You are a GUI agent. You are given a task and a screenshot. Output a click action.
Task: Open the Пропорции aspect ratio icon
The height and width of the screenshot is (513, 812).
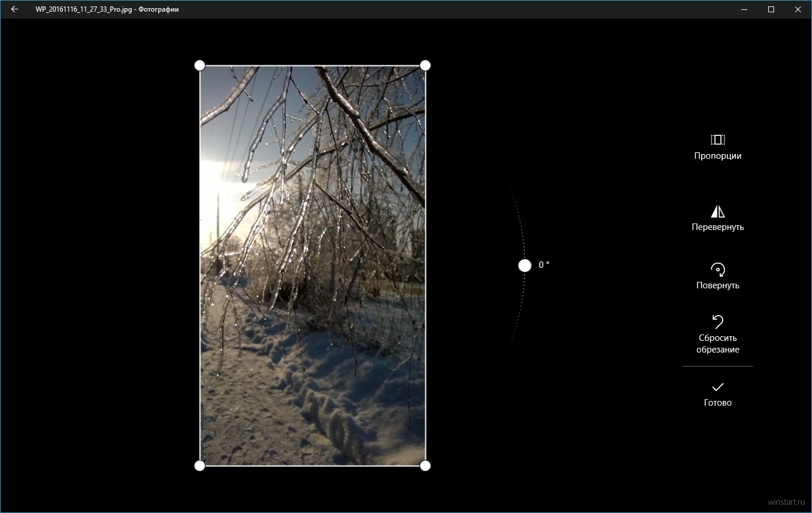tap(717, 139)
